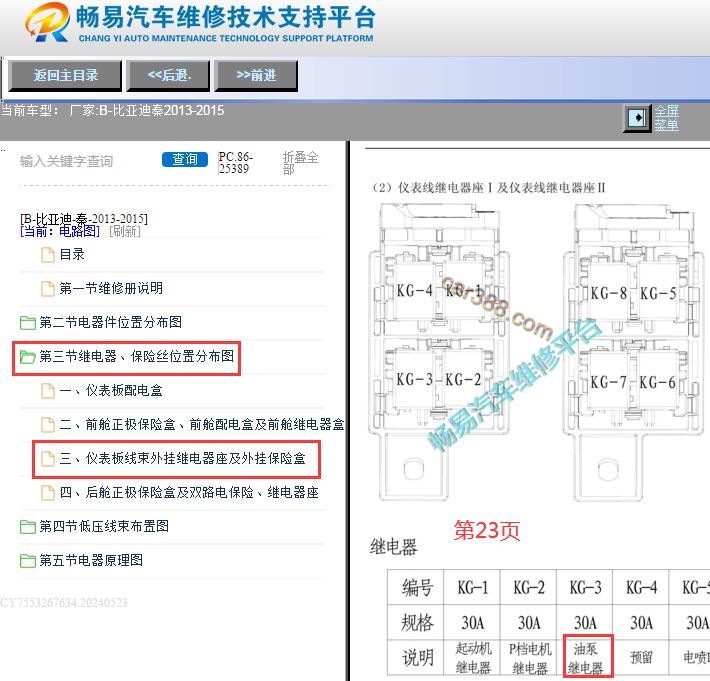Click the document icon beside 目录
The height and width of the screenshot is (681, 710).
click(x=48, y=255)
